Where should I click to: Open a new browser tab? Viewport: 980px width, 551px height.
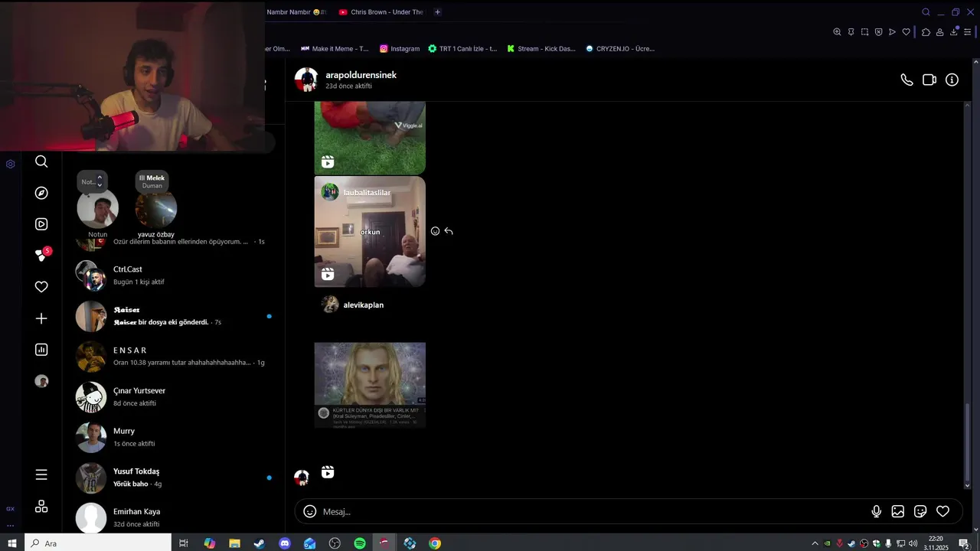click(x=437, y=11)
